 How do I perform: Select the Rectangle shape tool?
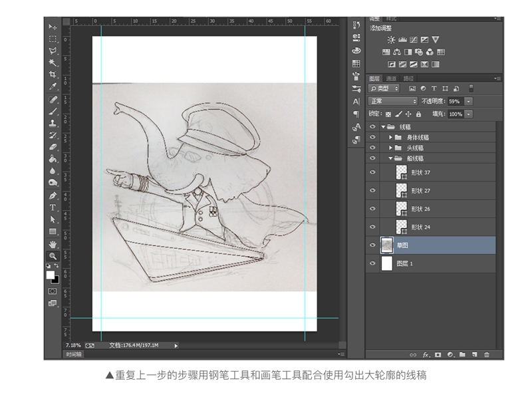point(53,231)
